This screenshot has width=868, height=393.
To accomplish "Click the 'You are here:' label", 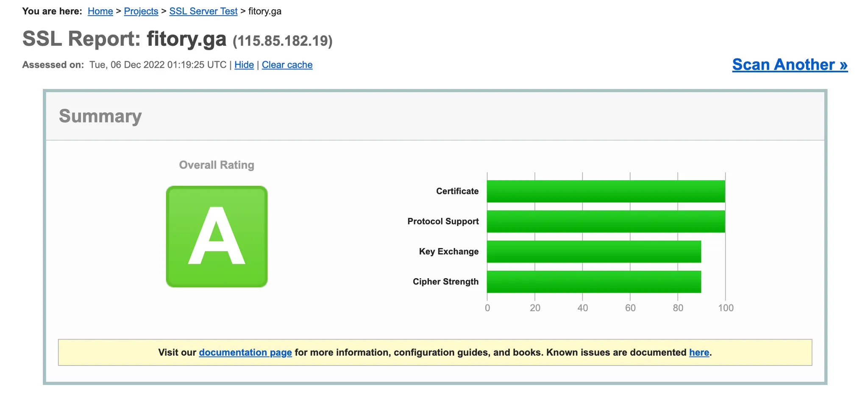I will click(52, 11).
